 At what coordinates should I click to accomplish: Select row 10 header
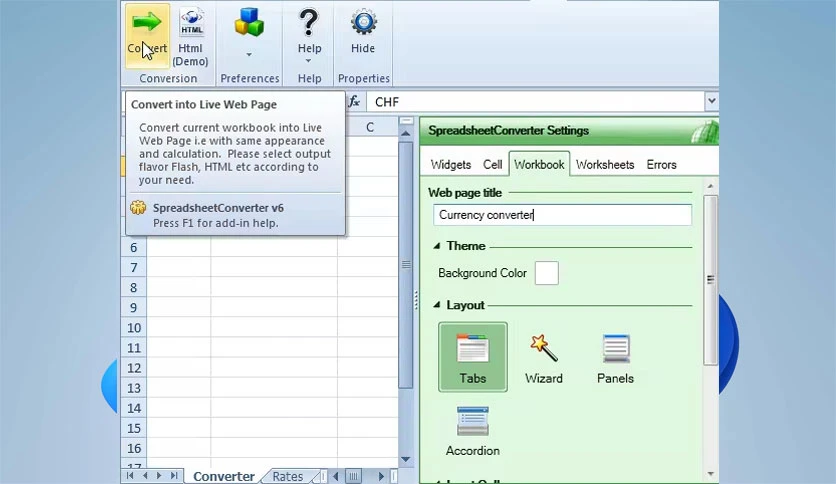click(x=134, y=328)
